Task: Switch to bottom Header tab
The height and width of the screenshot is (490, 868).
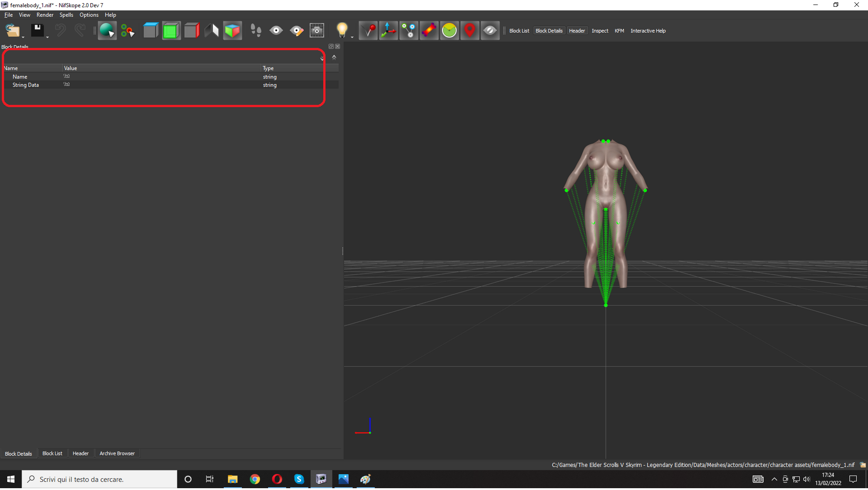Action: 81,453
